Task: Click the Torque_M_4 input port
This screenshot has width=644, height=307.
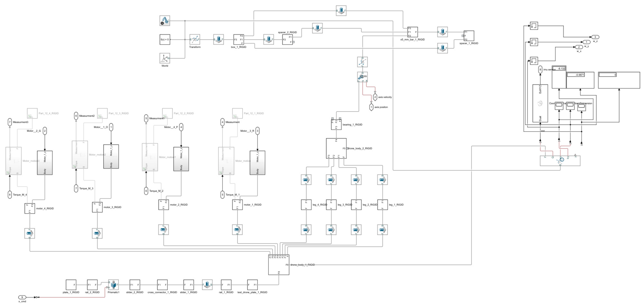Action: pos(10,195)
